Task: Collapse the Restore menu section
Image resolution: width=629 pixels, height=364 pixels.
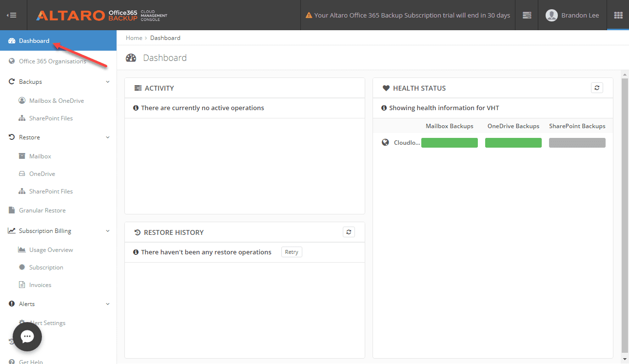Action: click(108, 137)
